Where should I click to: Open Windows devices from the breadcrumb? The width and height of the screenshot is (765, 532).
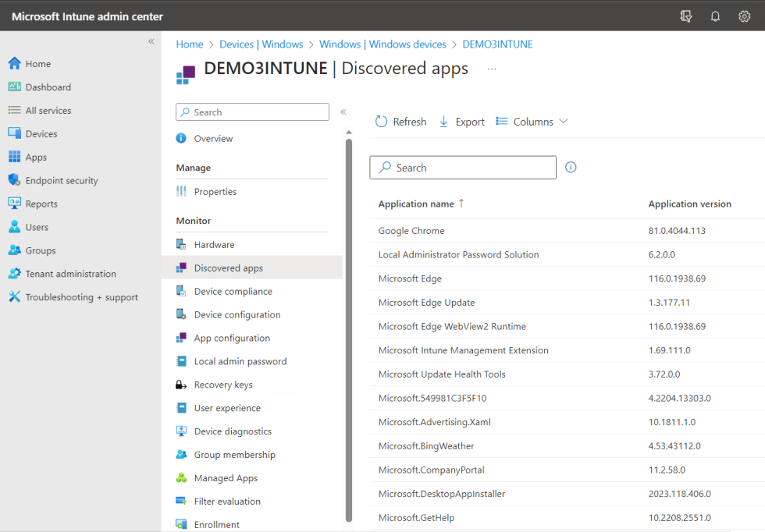(382, 44)
